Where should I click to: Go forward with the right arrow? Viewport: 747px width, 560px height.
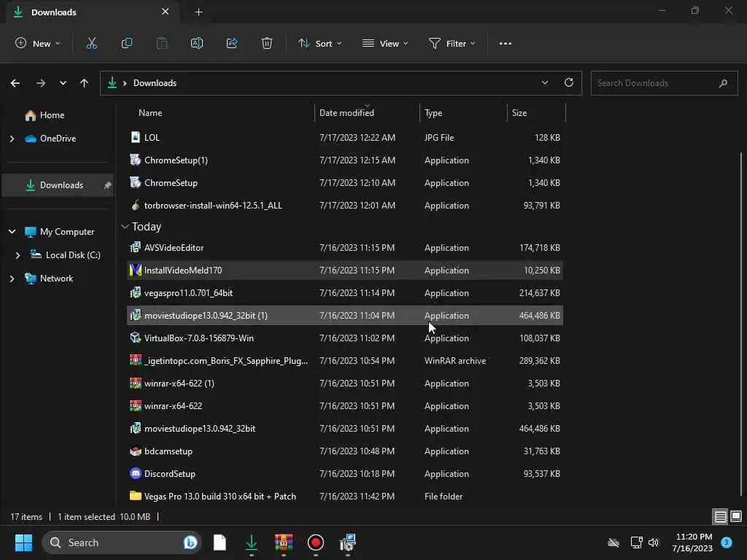pyautogui.click(x=41, y=83)
